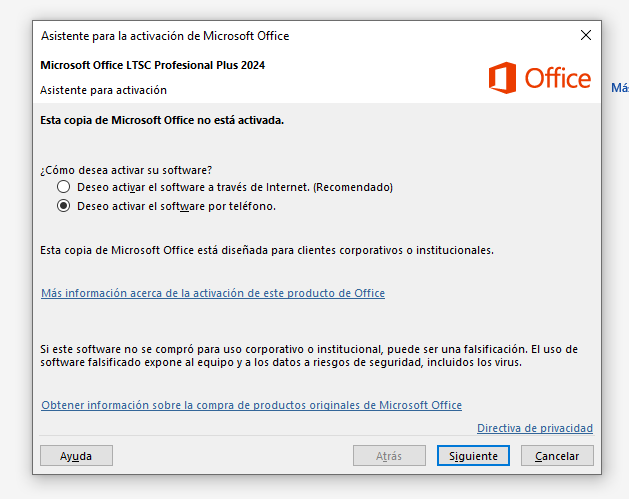Click the Office wordmark text beside the logo
The height and width of the screenshot is (499, 629).
coord(557,78)
